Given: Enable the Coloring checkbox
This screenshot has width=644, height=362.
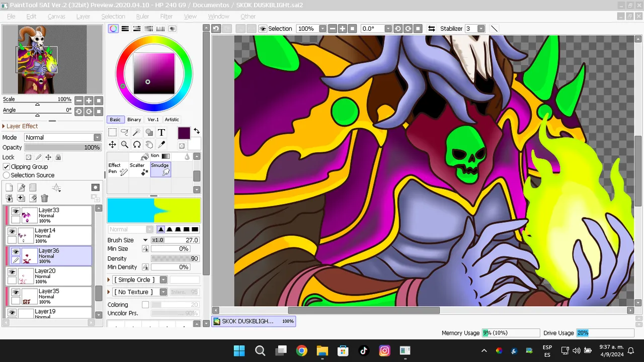Looking at the screenshot, I should 145,305.
